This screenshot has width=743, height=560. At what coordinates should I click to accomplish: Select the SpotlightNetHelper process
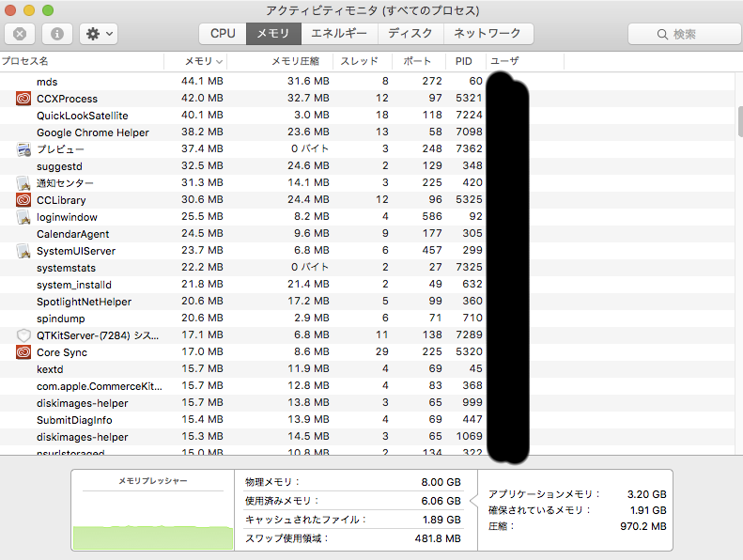point(367,302)
